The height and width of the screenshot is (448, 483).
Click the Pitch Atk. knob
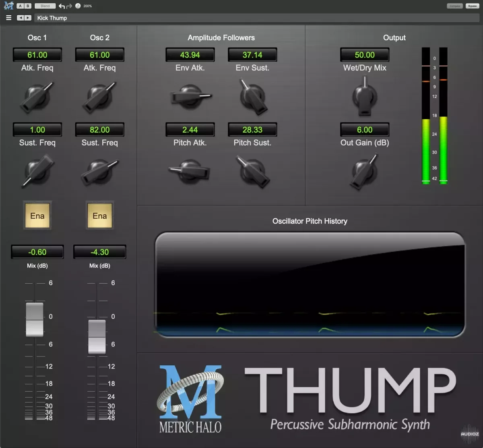(190, 172)
